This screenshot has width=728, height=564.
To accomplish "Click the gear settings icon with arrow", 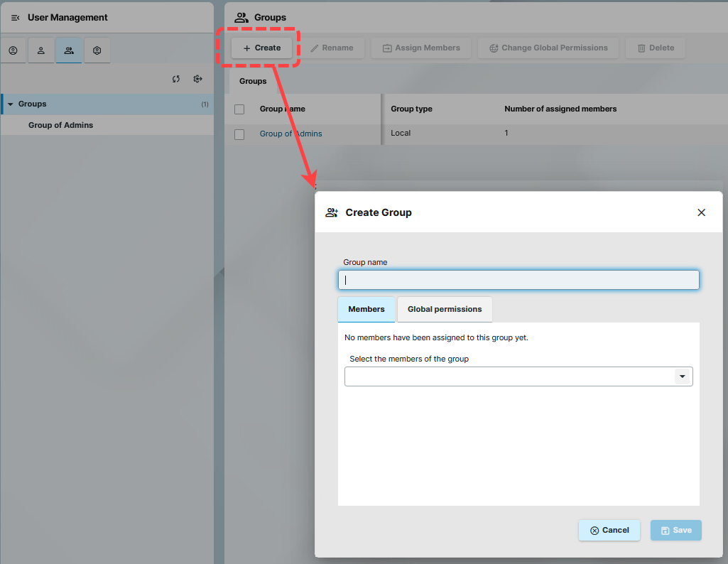I will tap(198, 79).
